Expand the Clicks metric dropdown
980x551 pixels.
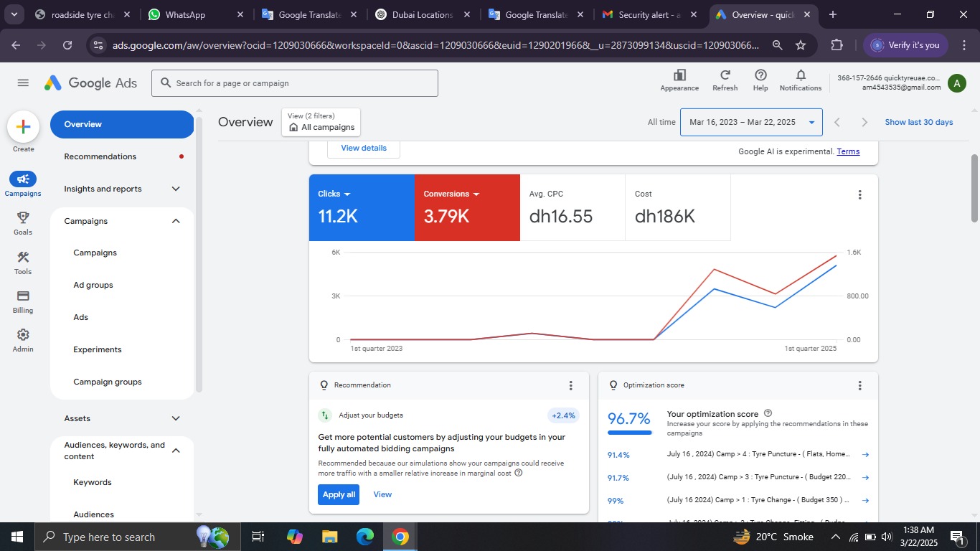click(347, 194)
